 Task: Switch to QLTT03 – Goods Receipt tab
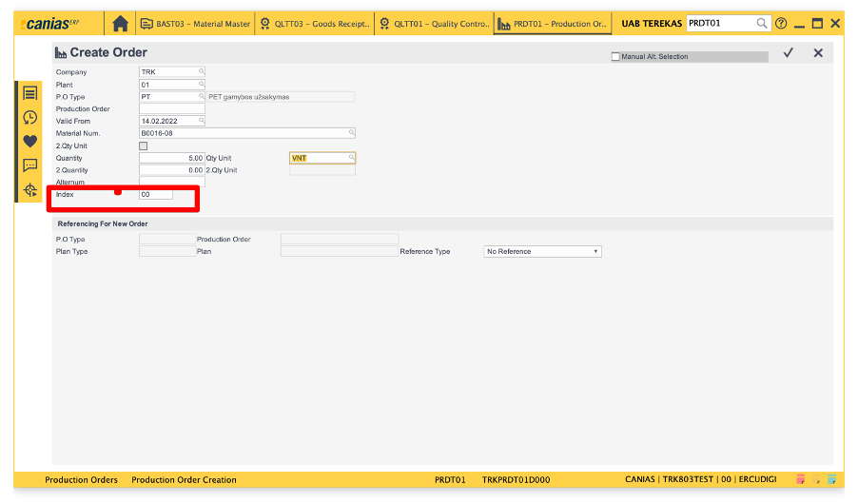(x=314, y=23)
